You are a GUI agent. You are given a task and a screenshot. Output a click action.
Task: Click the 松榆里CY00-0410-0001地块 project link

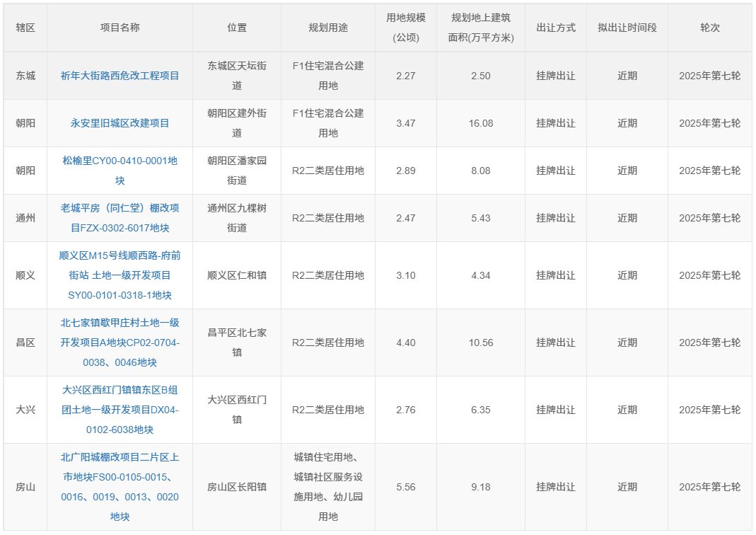[x=120, y=171]
